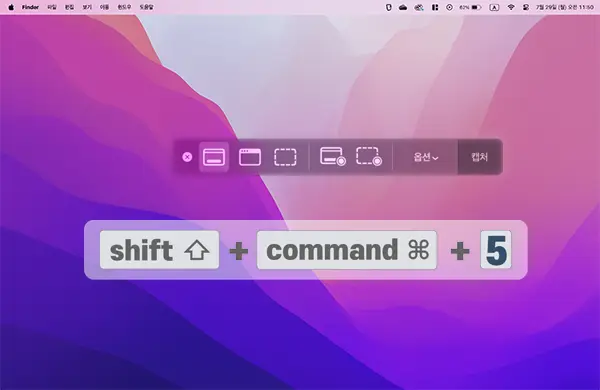
Task: Click the two-column layout icon in the menu bar
Action: [435, 7]
